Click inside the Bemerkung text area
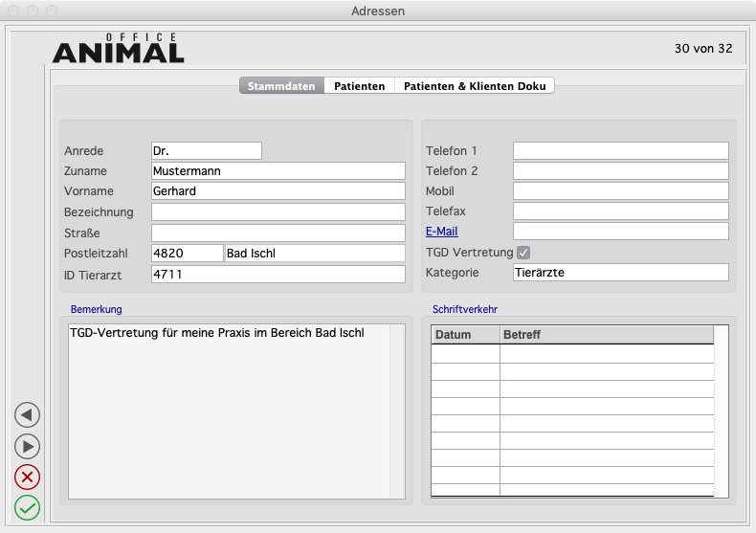Screen dimensions: 756x533 pyautogui.click(x=228, y=411)
